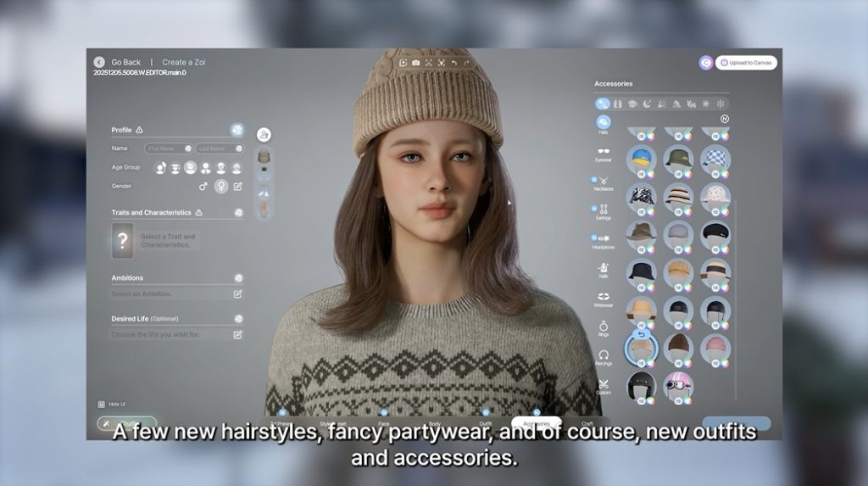Open the Necklaces accessory category
The width and height of the screenshot is (868, 486).
[x=604, y=182]
